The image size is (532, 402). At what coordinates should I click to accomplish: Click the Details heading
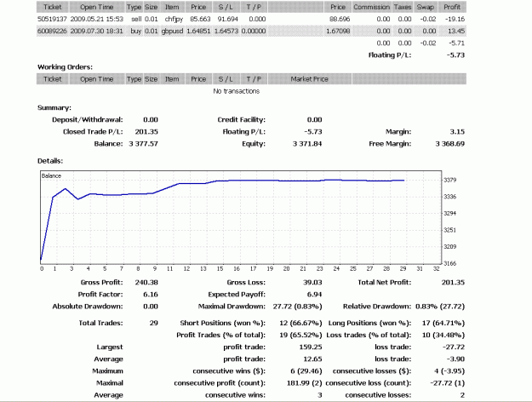tap(50, 161)
